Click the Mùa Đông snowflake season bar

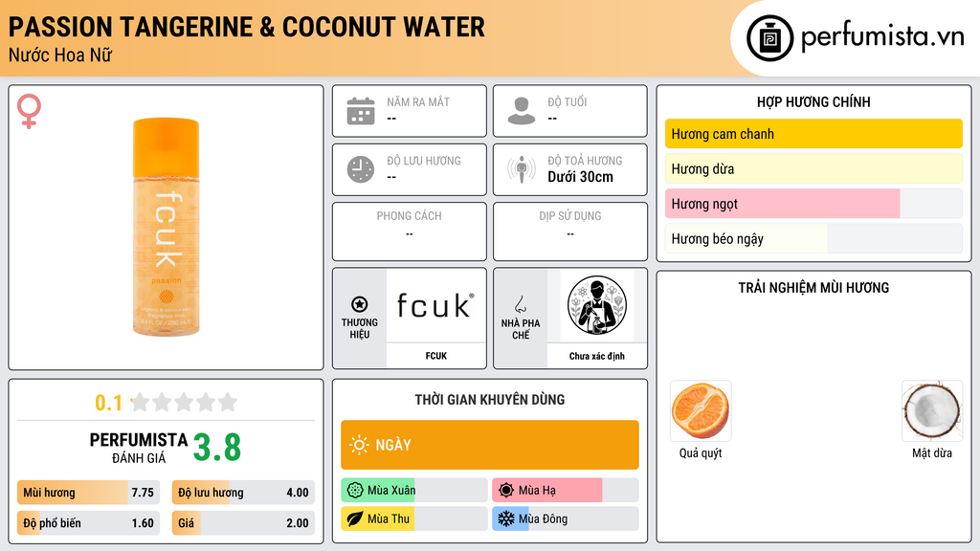click(565, 518)
